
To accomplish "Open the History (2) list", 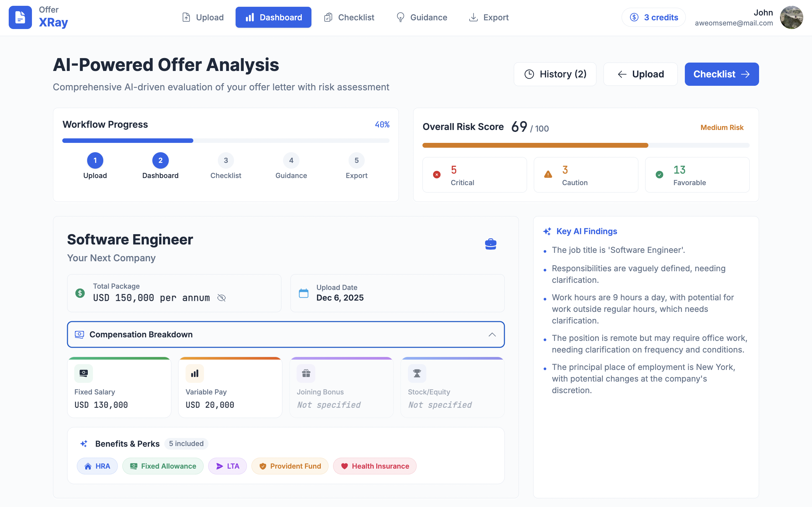I will tap(555, 74).
